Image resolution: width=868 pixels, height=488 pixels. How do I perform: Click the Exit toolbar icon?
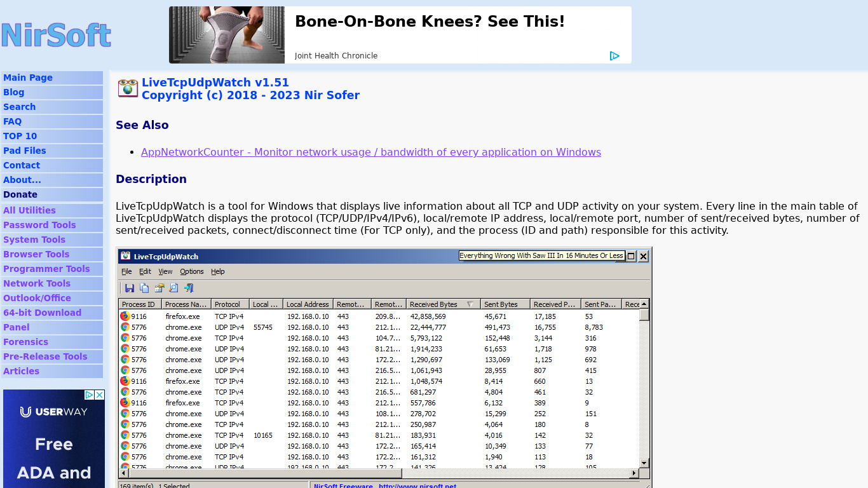click(189, 288)
